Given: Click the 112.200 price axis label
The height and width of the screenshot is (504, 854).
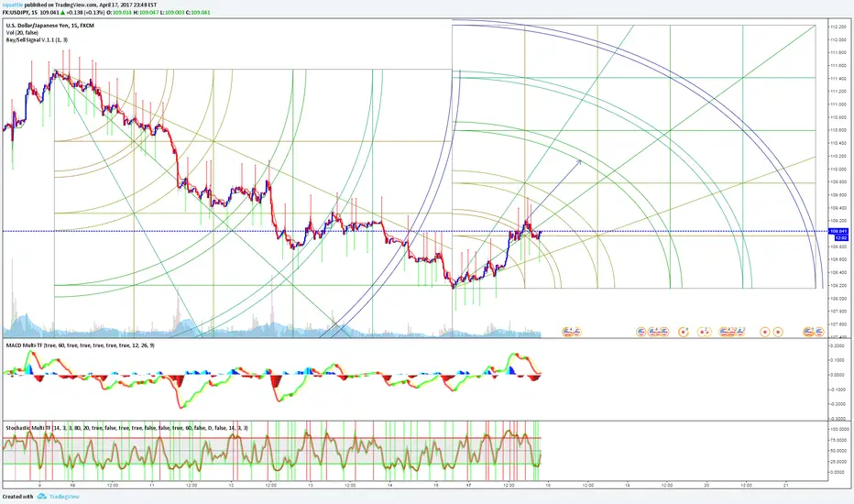Looking at the screenshot, I should (838, 27).
